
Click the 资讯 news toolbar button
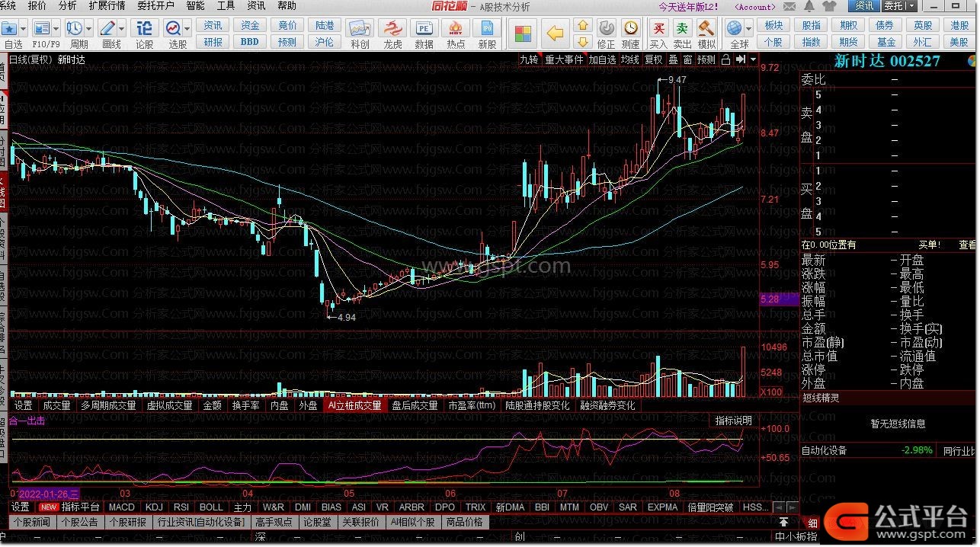213,26
